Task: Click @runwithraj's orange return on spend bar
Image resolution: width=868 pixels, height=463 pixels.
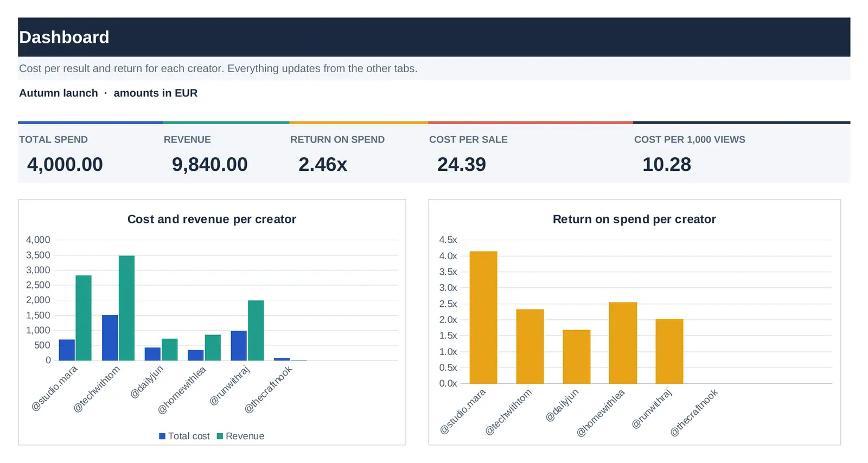Action: tap(669, 351)
